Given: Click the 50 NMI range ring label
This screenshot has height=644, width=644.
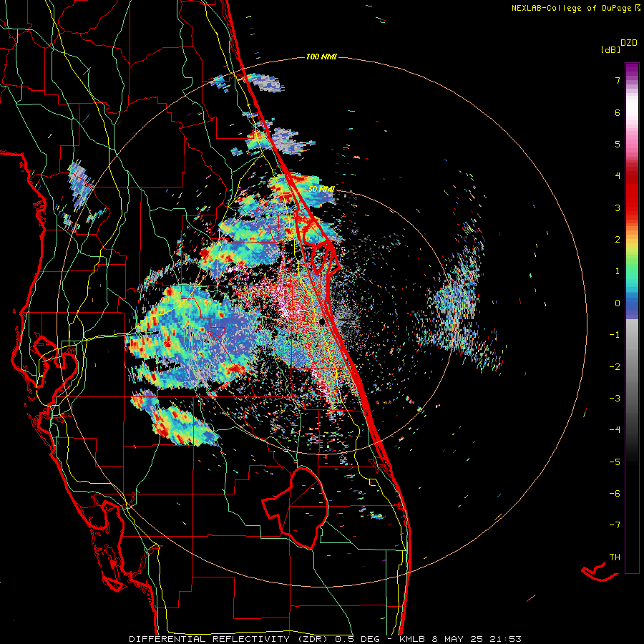Looking at the screenshot, I should point(321,189).
